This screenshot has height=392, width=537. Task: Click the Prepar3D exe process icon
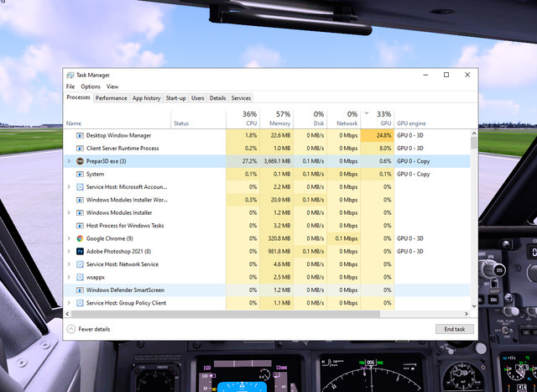point(80,161)
